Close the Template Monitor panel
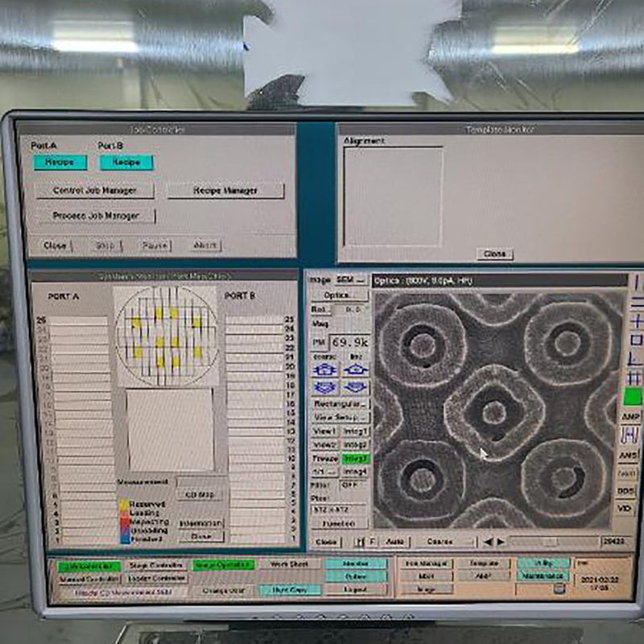 [x=494, y=254]
